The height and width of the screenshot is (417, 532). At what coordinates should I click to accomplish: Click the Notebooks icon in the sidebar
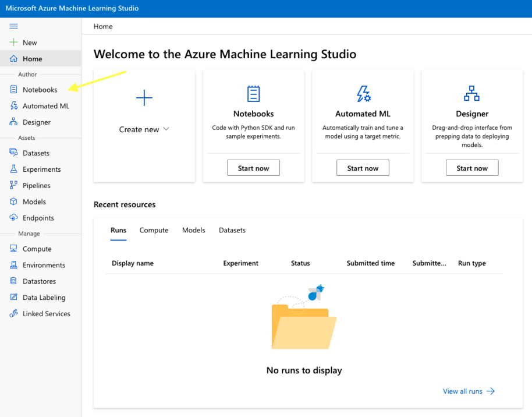14,90
